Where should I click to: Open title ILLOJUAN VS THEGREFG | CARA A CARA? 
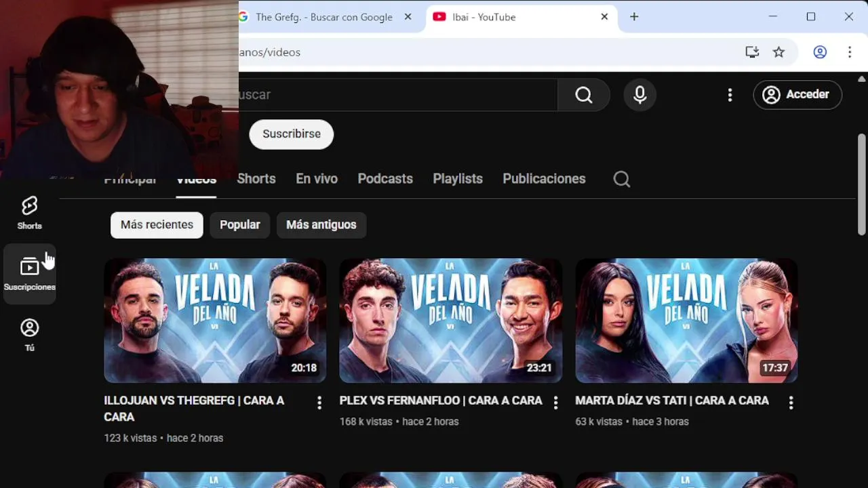(x=194, y=409)
